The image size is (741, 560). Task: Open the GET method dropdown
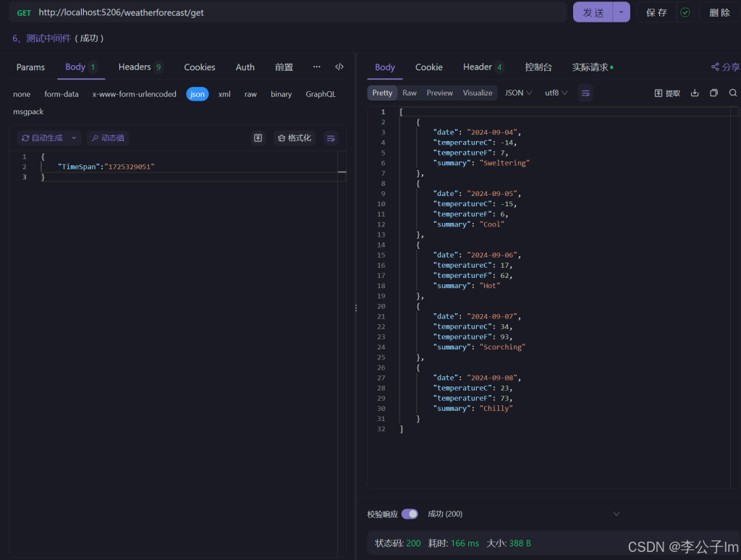(x=24, y=12)
